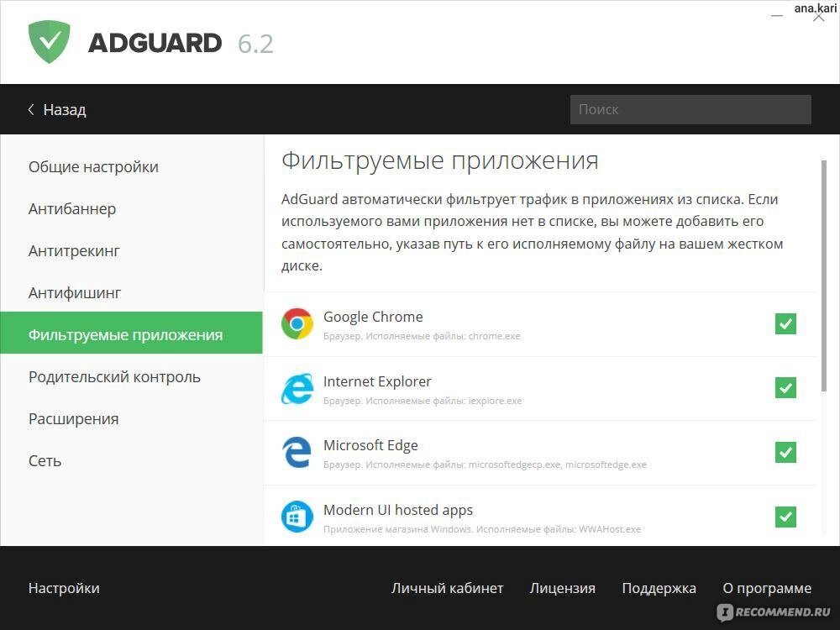840x630 pixels.
Task: Open the Поддержка page
Action: pos(659,588)
